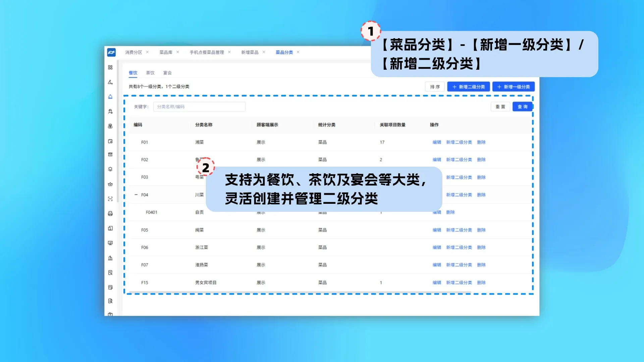644x362 pixels.
Task: Open the monitor/device icon in the sidebar
Action: 111,243
